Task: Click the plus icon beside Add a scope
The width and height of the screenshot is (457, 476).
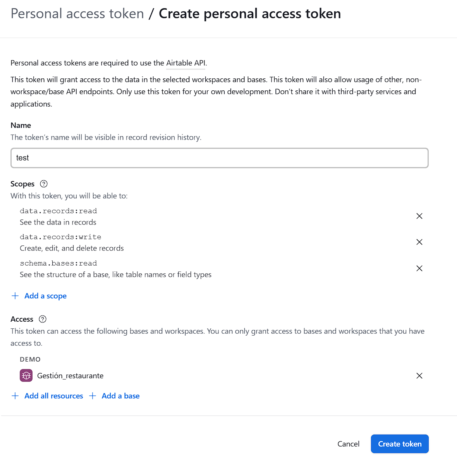Action: point(15,296)
